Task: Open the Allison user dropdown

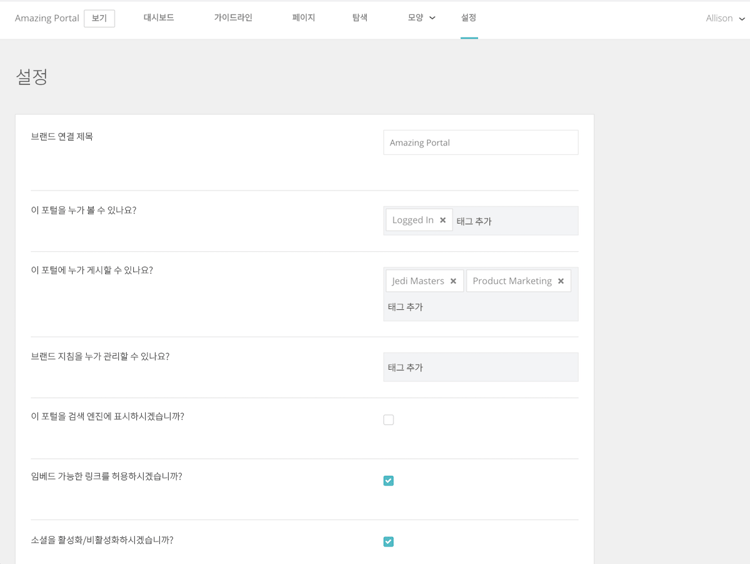Action: [x=725, y=18]
